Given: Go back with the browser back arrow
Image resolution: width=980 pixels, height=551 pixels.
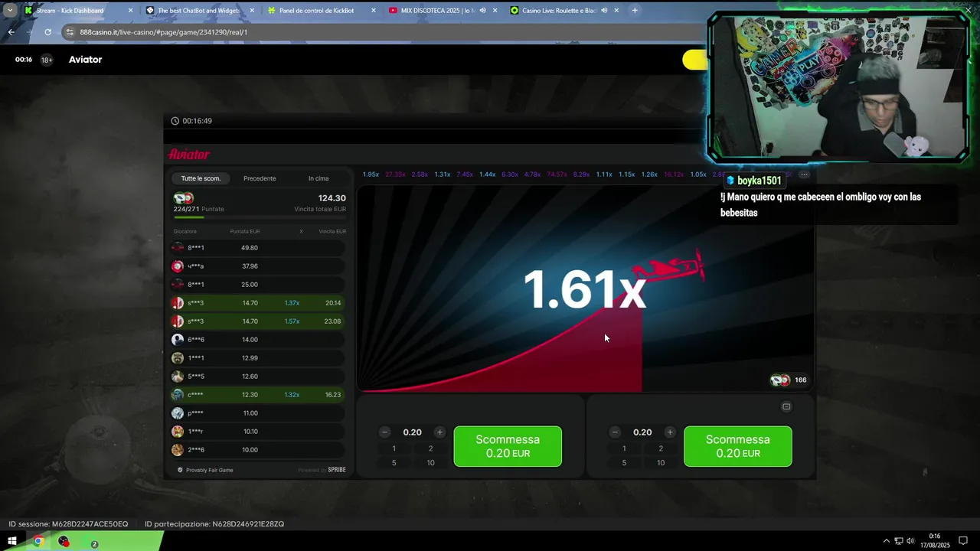Looking at the screenshot, I should pyautogui.click(x=11, y=32).
